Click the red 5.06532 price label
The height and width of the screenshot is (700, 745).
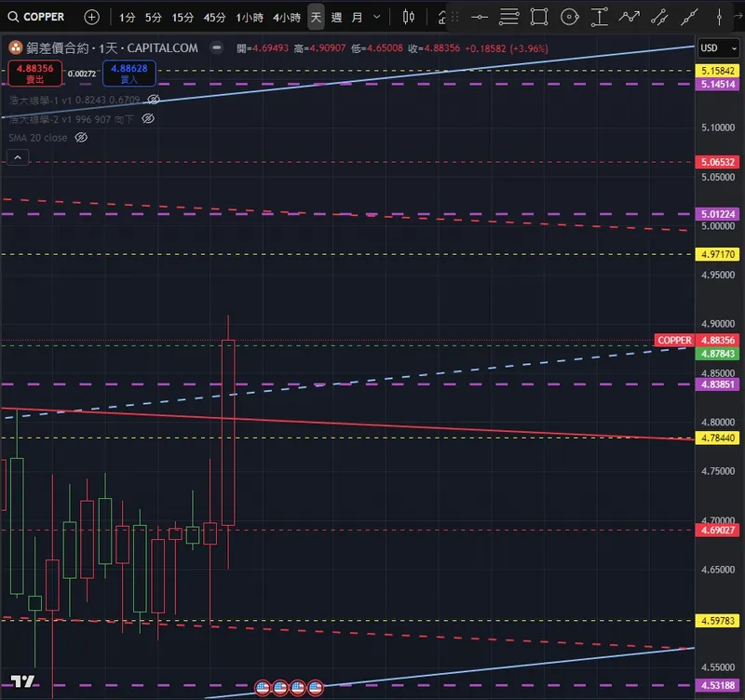click(717, 162)
